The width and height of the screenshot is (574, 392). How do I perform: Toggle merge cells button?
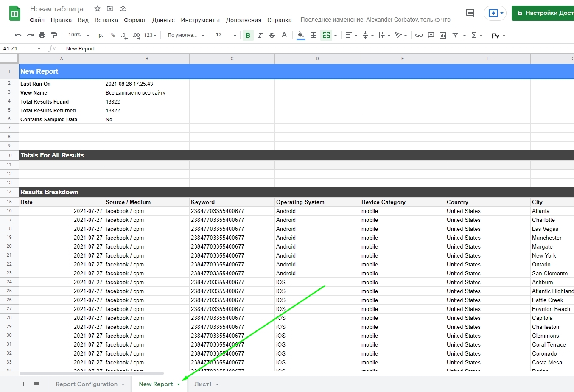326,35
